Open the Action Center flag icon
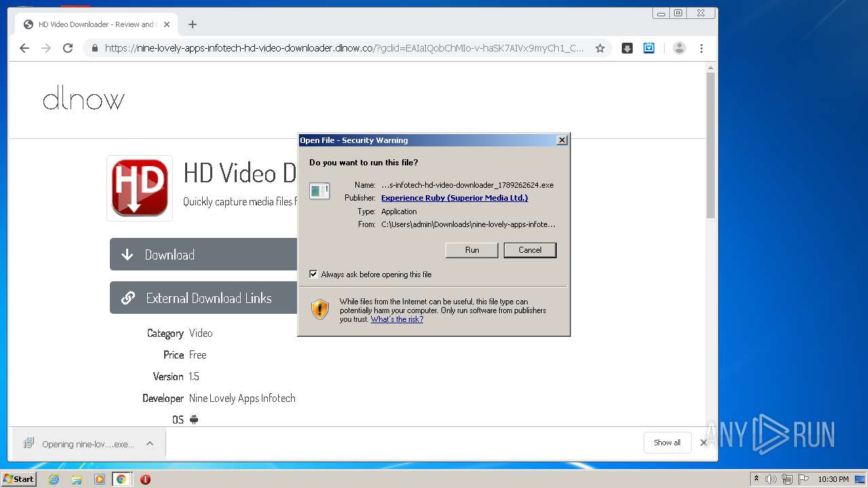This screenshot has width=868, height=488. coord(804,479)
